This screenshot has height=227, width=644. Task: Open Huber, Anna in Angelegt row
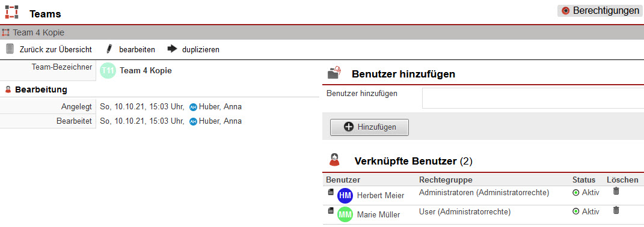[x=220, y=107]
